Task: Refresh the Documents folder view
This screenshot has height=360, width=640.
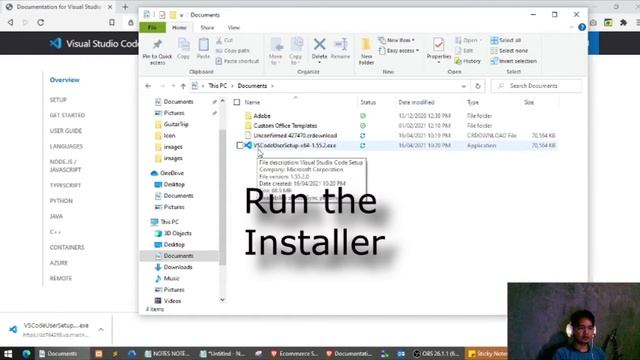Action: click(x=478, y=86)
